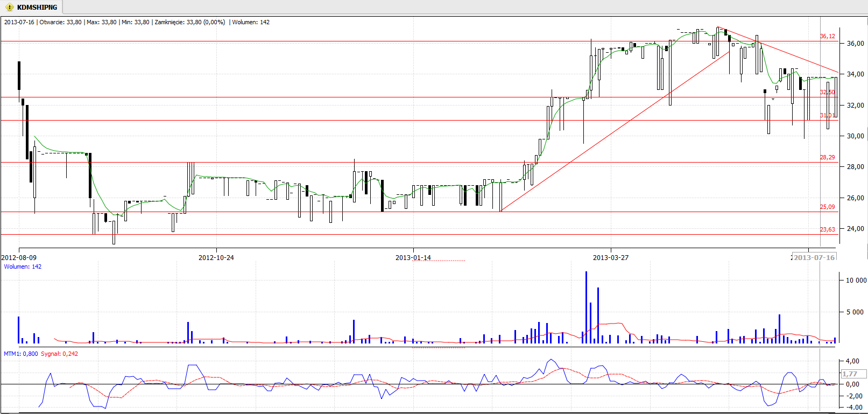Select the red 25,09 level label
Image resolution: width=868 pixels, height=414 pixels.
[828, 207]
